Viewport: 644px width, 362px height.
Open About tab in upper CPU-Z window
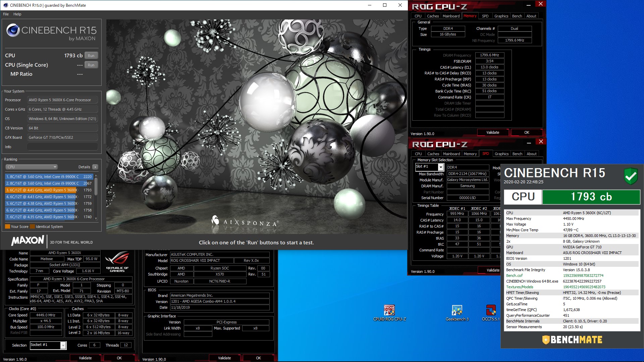point(531,16)
